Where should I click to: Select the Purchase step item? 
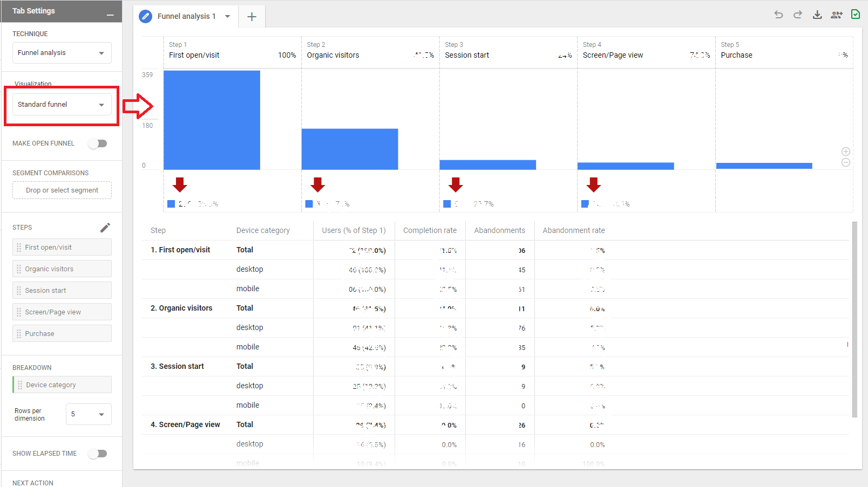[x=62, y=334]
